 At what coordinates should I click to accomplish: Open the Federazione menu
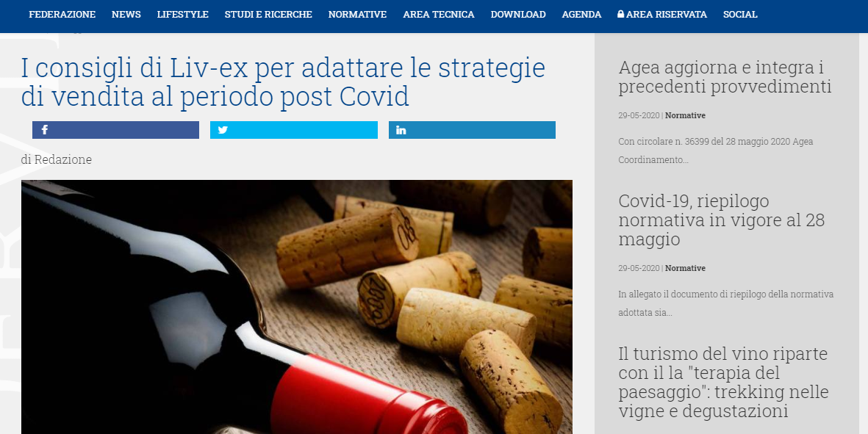[x=62, y=15]
